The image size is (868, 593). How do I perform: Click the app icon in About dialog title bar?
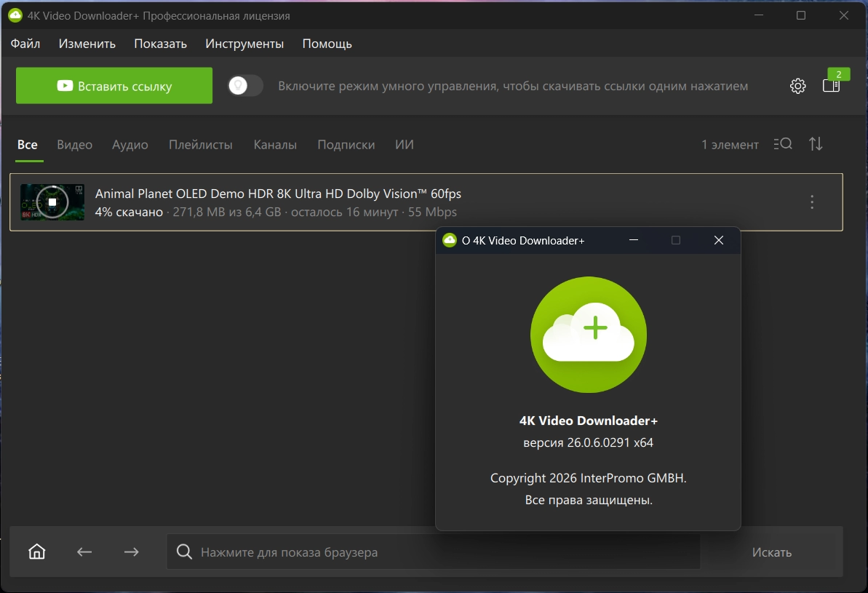(x=450, y=240)
